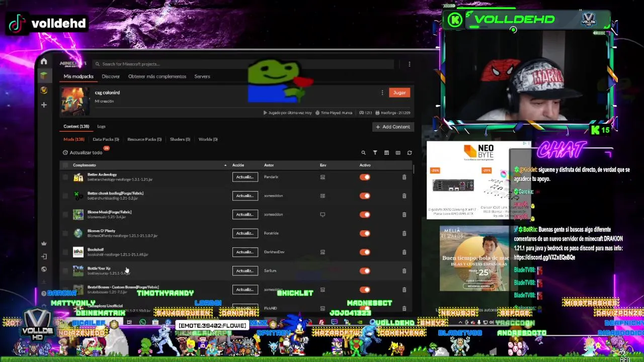The height and width of the screenshot is (362, 644).
Task: Update Biomes O' Plenty with its Actualiz... button
Action: (245, 233)
